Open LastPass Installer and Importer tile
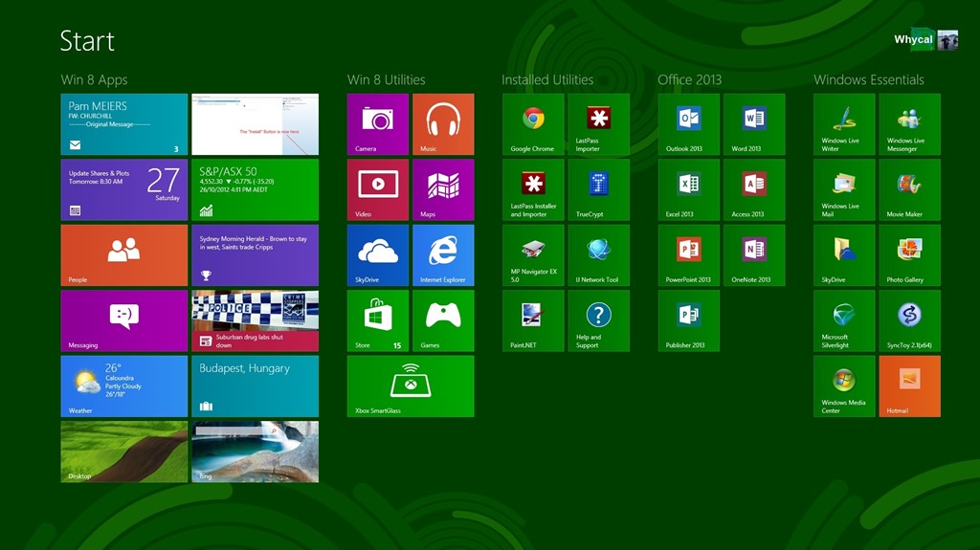This screenshot has height=550, width=980. point(533,190)
